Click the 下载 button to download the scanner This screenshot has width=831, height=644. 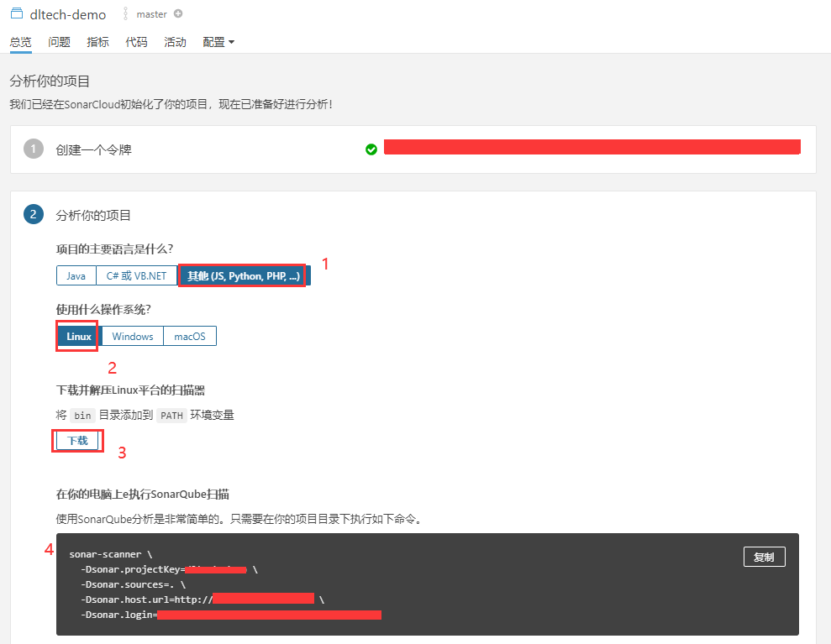[x=77, y=440]
